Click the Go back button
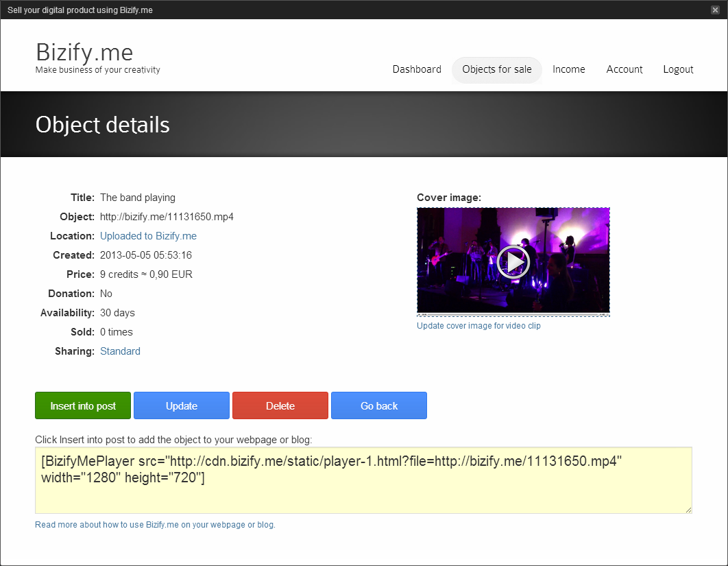728x566 pixels. (379, 405)
